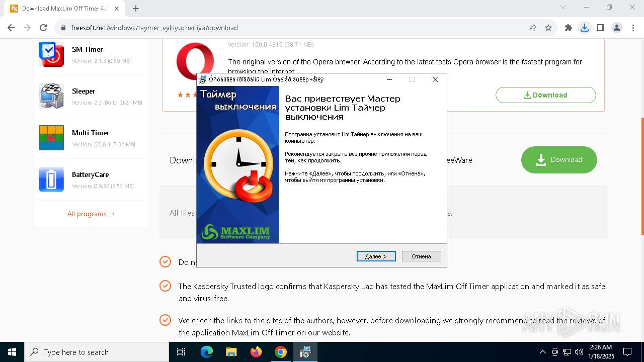The image size is (644, 362).
Task: Open the All programs link
Action: click(x=91, y=214)
